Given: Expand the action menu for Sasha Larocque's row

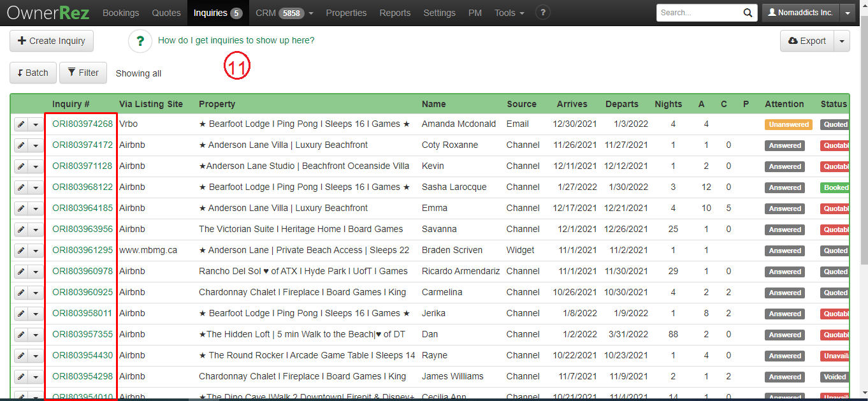Looking at the screenshot, I should [36, 187].
